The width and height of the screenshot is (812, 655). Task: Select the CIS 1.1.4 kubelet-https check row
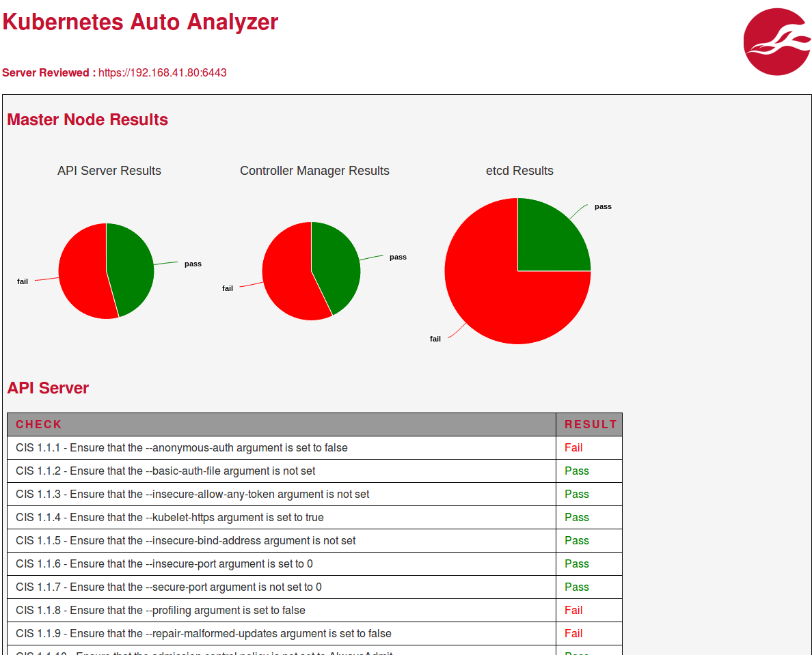point(315,518)
